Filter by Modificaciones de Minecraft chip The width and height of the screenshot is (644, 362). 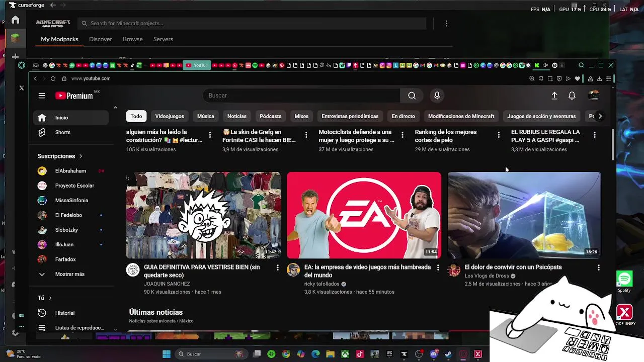[461, 116]
